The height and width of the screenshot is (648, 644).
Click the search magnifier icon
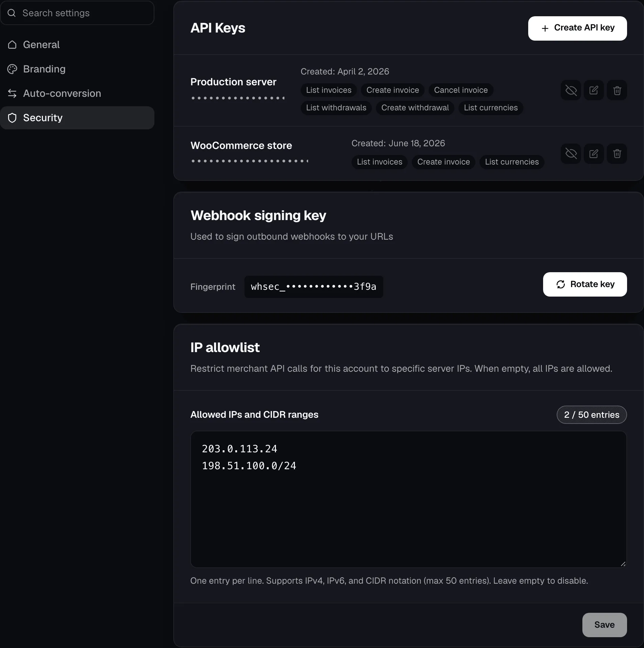pyautogui.click(x=12, y=13)
